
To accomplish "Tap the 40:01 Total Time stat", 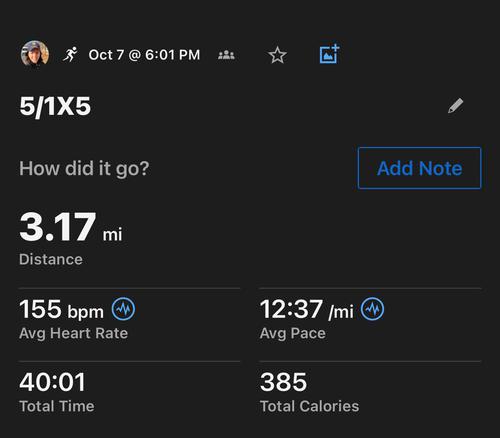I will 57,392.
